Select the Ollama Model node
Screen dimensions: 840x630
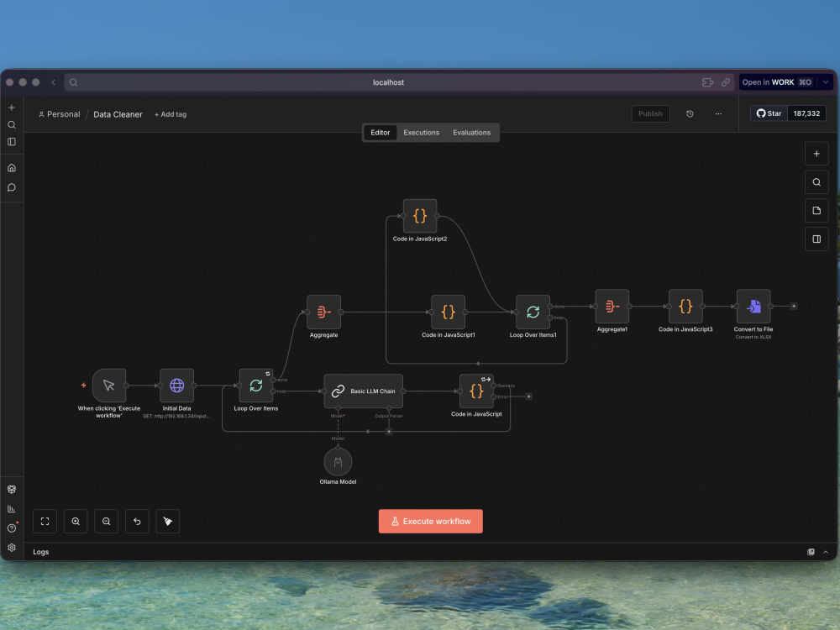[338, 462]
